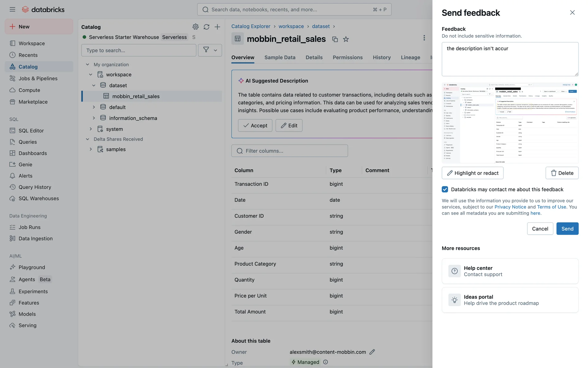Click the plus icon in Catalog header

pos(217,27)
